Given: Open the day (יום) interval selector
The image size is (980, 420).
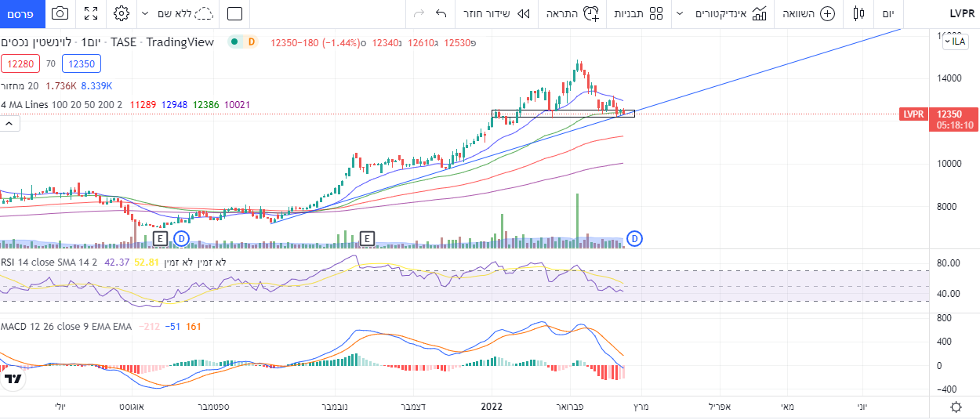Looking at the screenshot, I should click(x=887, y=13).
